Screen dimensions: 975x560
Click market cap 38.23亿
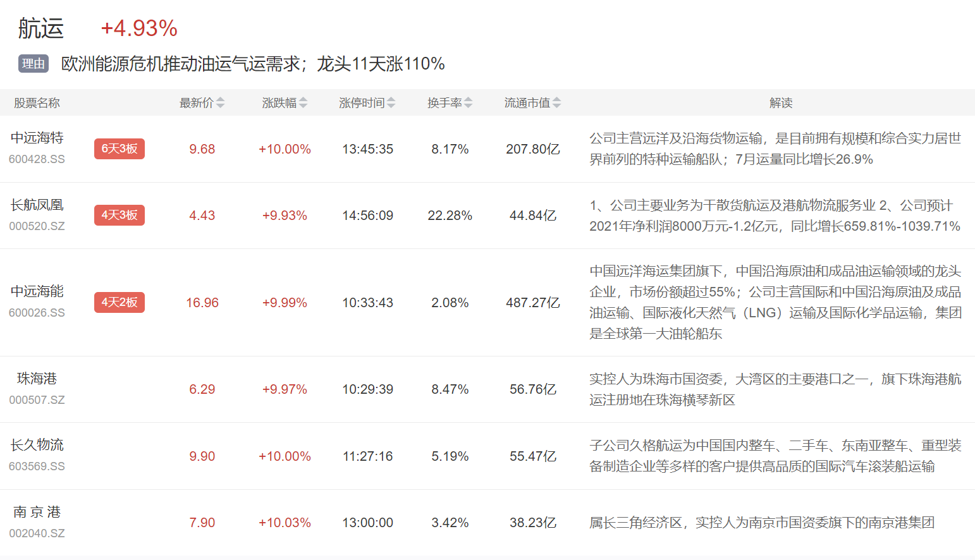pos(533,523)
